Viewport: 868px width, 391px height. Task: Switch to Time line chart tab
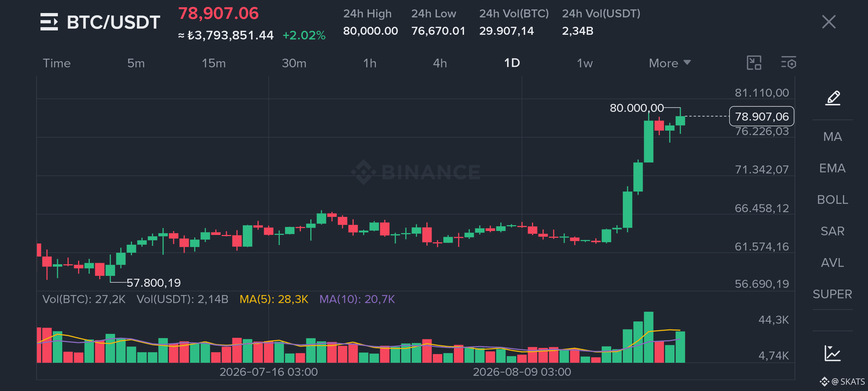pos(57,63)
